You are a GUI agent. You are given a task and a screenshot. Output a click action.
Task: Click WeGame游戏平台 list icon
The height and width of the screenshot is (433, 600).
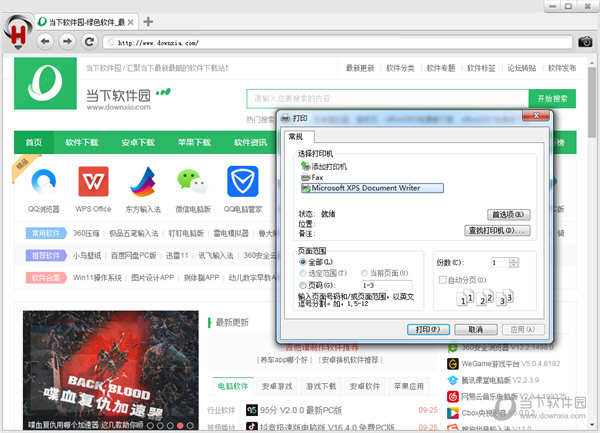coord(453,364)
